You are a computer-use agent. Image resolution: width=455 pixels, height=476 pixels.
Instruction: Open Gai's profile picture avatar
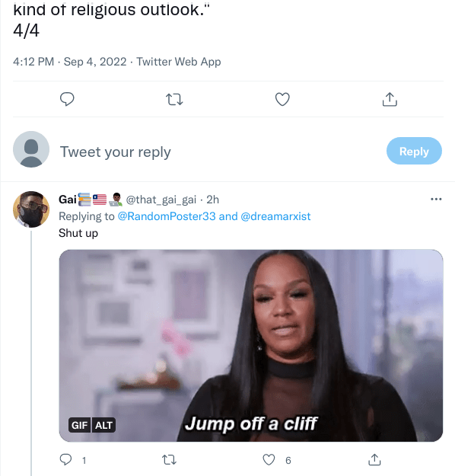pyautogui.click(x=31, y=209)
